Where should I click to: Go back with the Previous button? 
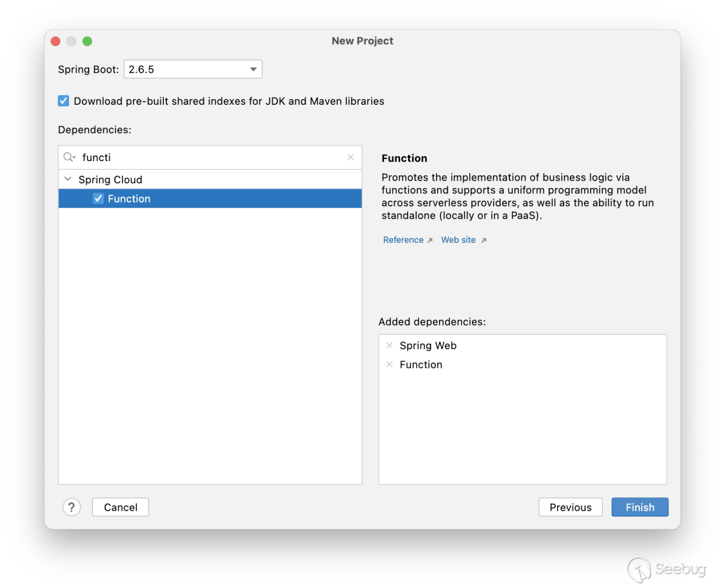coord(571,507)
